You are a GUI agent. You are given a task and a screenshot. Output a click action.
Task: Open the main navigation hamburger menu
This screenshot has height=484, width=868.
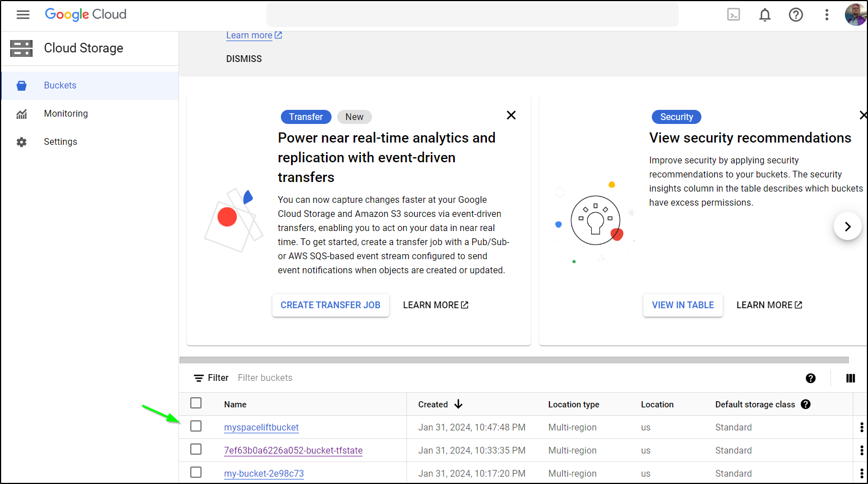point(23,15)
